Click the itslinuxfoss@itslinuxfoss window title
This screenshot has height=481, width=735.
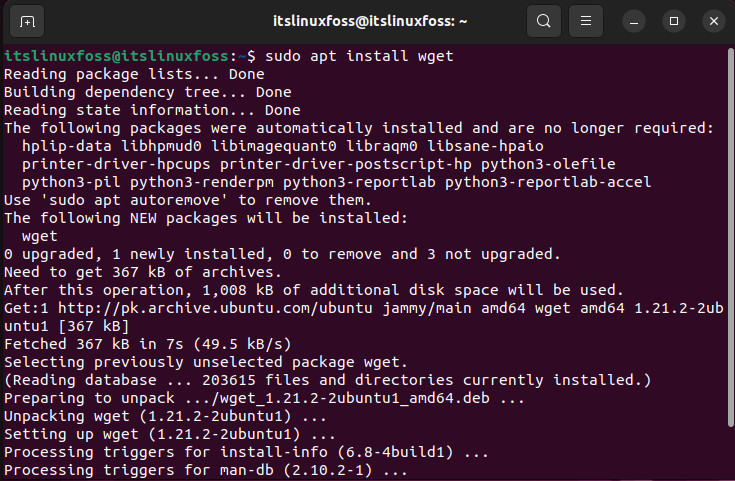[x=370, y=22]
